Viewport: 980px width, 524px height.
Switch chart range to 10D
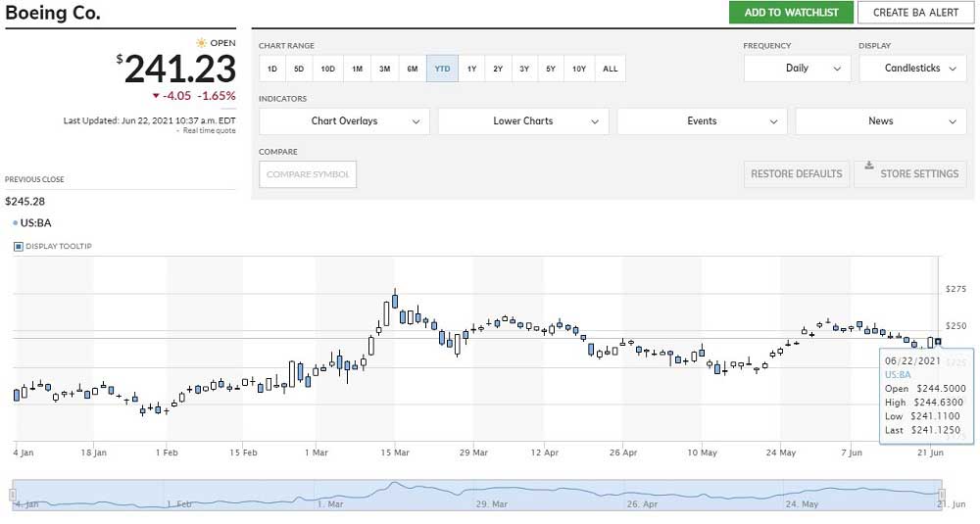point(327,69)
